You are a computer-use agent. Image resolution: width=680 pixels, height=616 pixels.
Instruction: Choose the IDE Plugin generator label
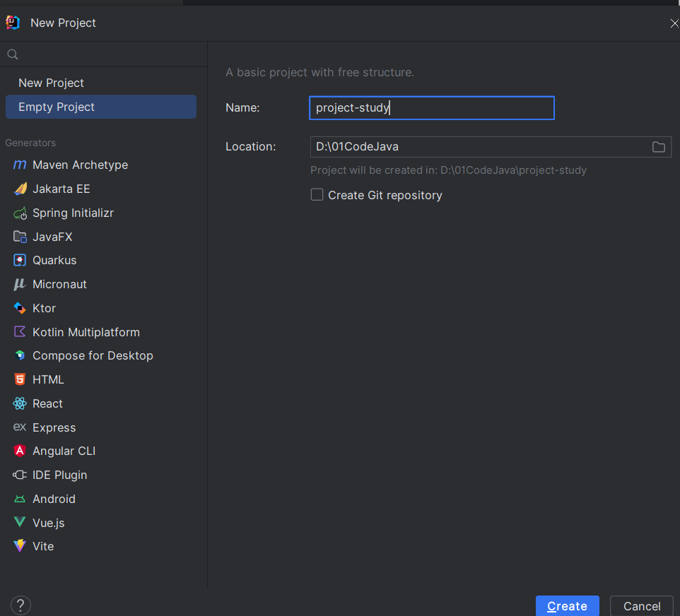pos(60,475)
